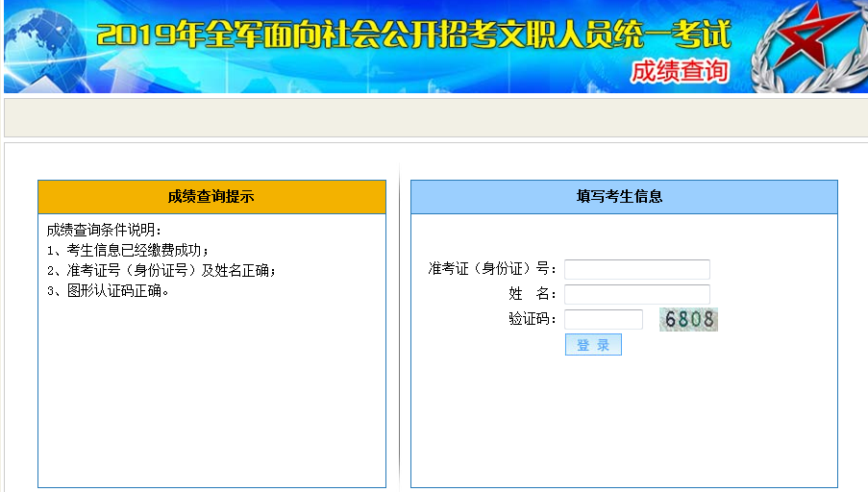Click the line 2、准考证号（身份证号）及姓名正确；

pos(161,271)
